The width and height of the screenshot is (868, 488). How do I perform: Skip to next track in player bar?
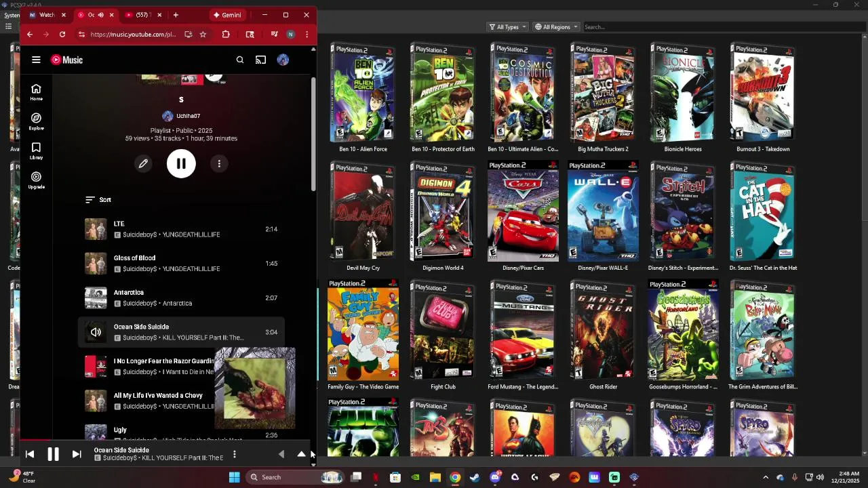[x=77, y=454]
